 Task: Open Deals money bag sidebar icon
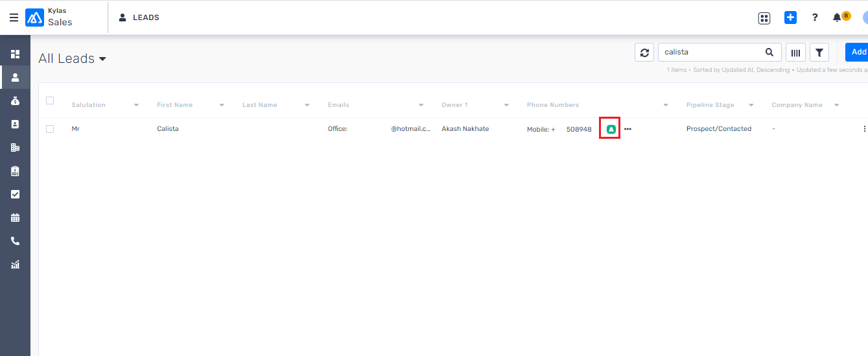[x=16, y=101]
